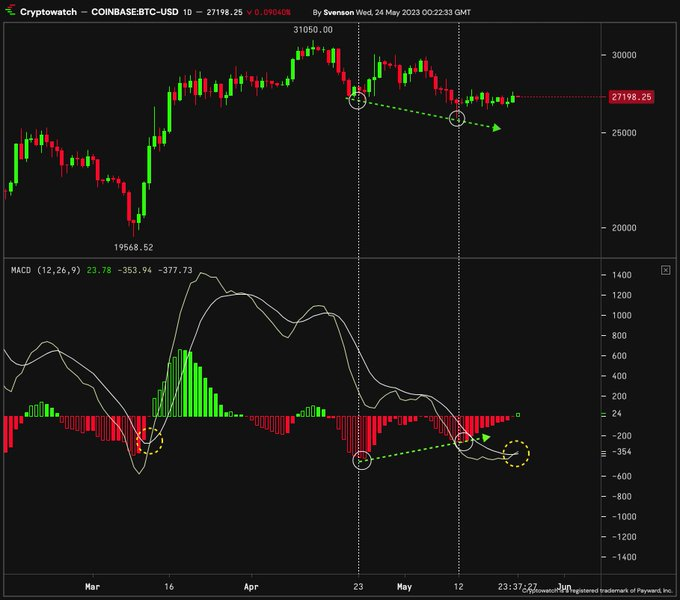680x600 pixels.
Task: Click the 31050.00 high price label
Action: coord(313,30)
